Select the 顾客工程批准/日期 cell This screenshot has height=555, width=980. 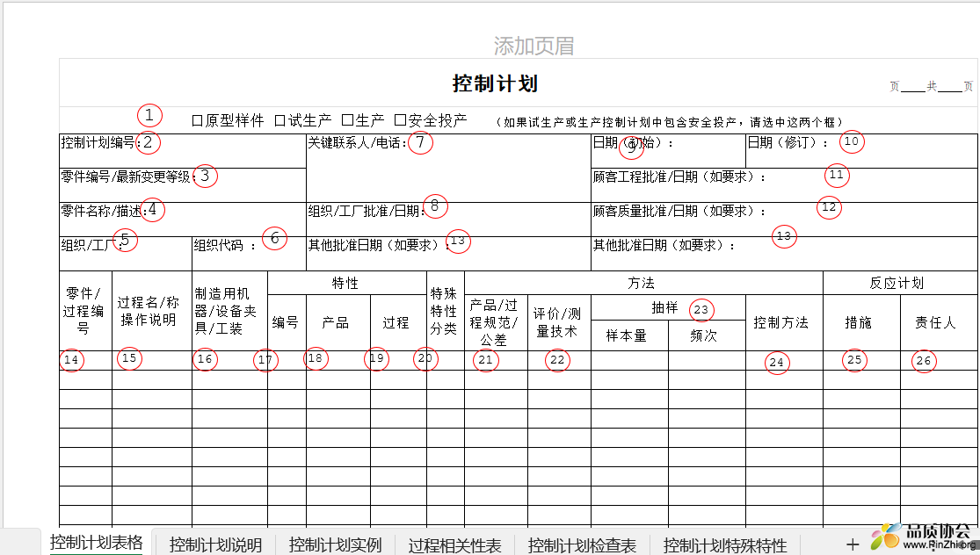784,184
